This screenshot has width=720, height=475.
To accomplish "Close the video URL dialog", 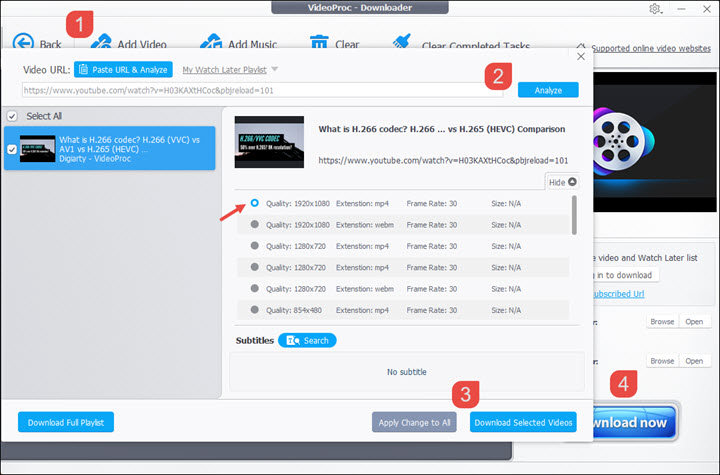I will 581,56.
